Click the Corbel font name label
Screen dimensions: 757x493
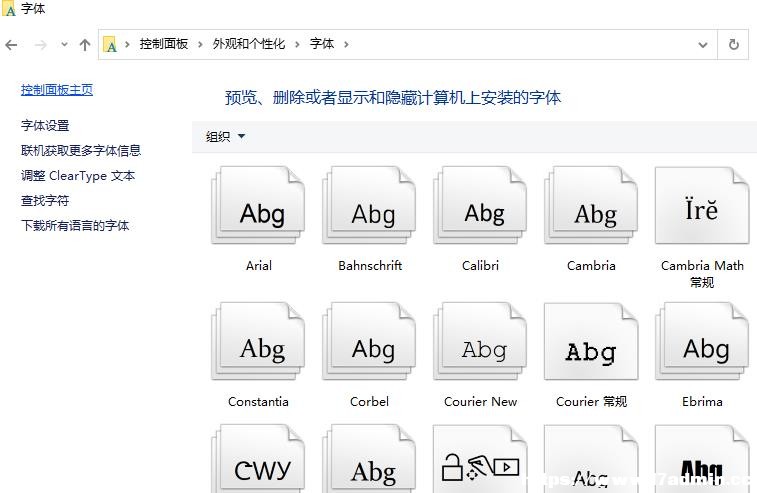369,402
